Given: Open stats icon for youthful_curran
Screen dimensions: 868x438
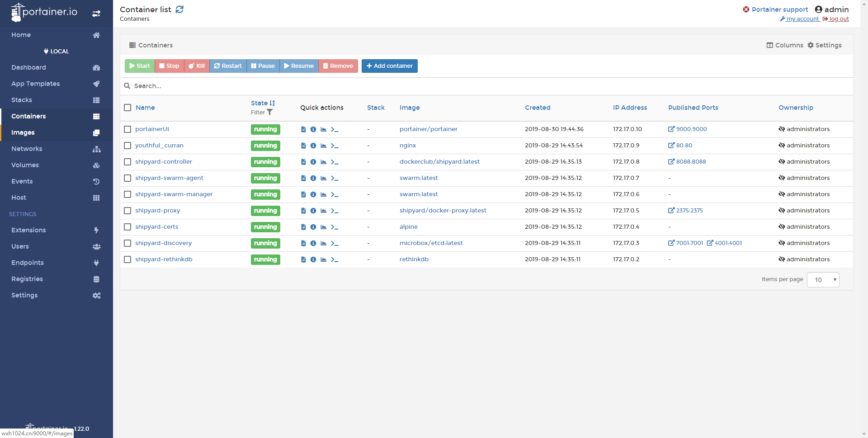Looking at the screenshot, I should click(324, 146).
